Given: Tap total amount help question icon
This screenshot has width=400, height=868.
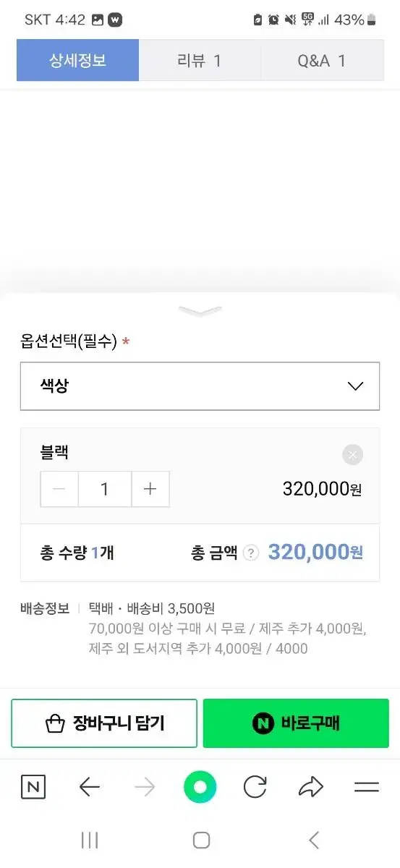Looking at the screenshot, I should click(251, 553).
